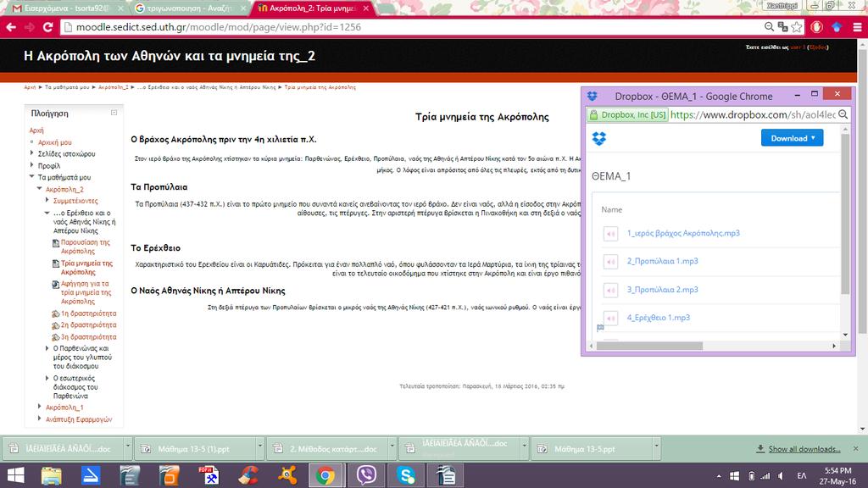Open Skype from the taskbar
The image size is (868, 488).
406,475
